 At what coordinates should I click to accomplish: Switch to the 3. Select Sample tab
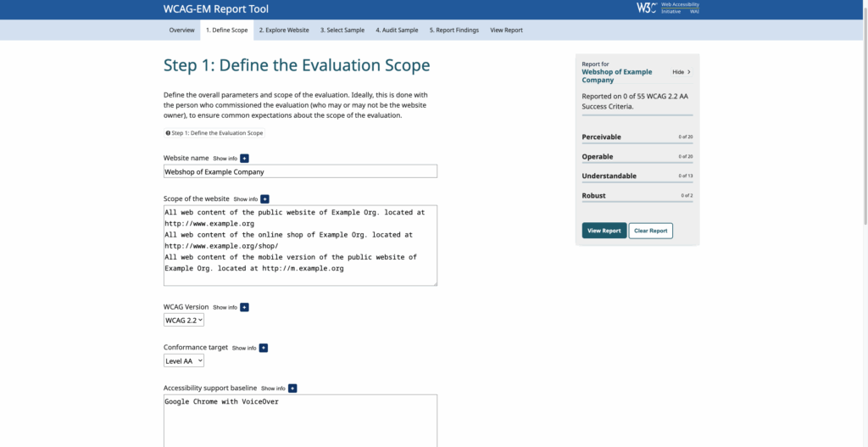(x=342, y=30)
